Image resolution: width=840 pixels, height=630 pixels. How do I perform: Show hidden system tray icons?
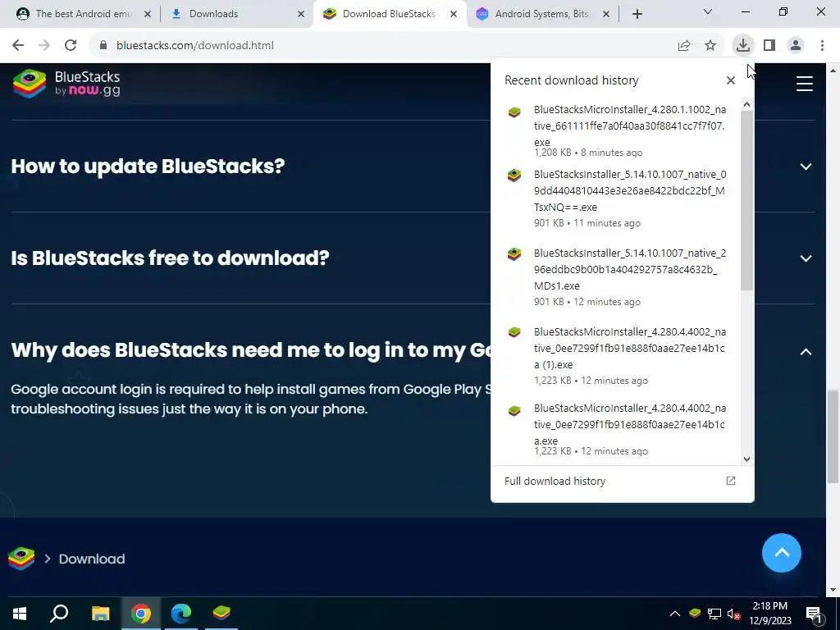[674, 614]
